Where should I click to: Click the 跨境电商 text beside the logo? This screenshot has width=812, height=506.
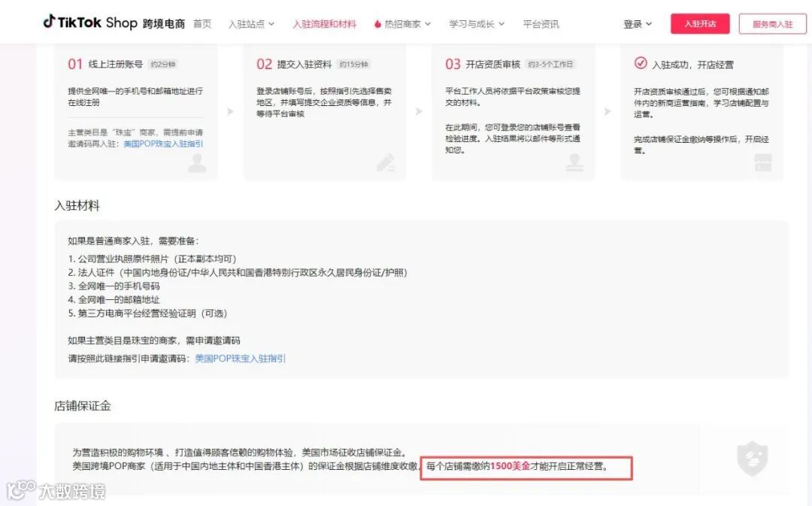pos(164,24)
